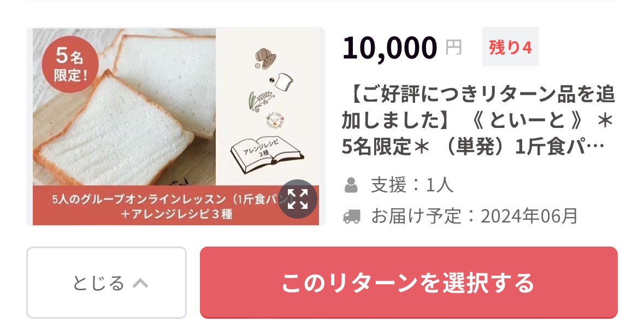Collapse the return details with とじる

click(107, 283)
